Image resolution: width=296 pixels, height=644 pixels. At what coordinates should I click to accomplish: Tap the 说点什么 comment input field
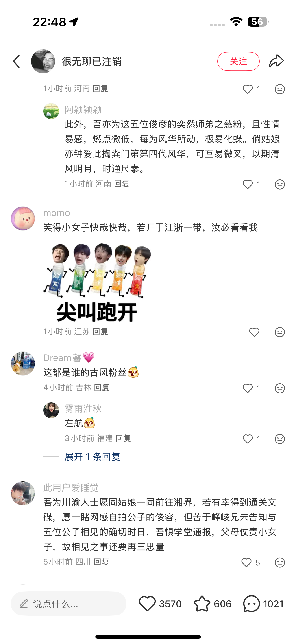[x=69, y=604]
